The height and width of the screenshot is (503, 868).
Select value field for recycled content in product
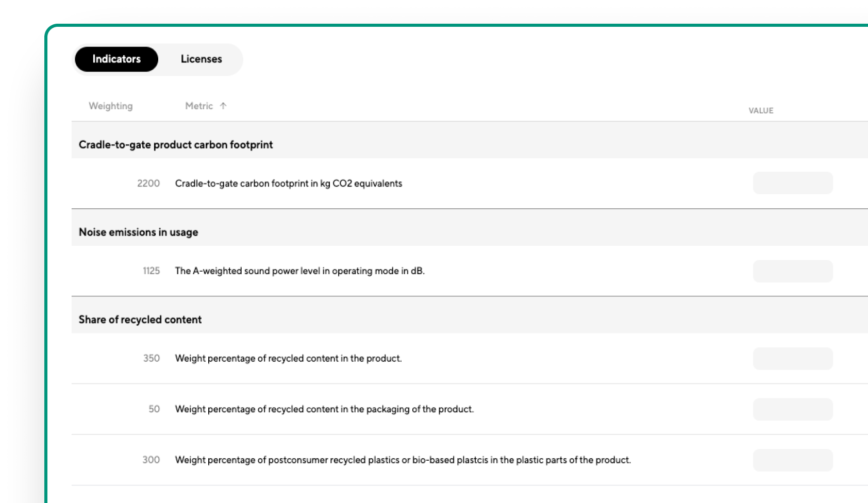(793, 359)
